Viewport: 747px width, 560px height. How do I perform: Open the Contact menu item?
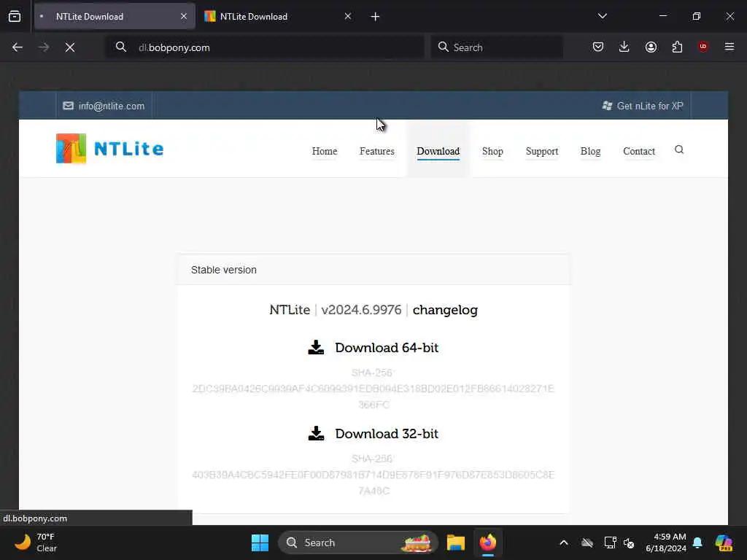639,151
